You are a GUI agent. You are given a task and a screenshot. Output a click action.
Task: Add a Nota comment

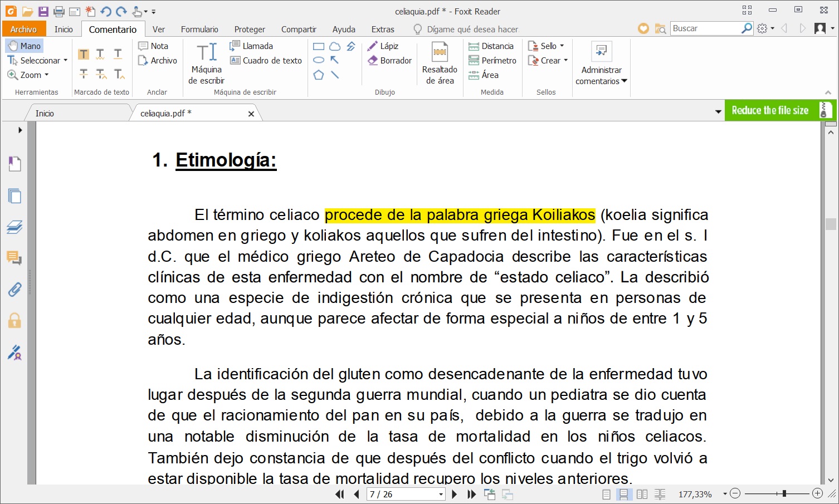(x=154, y=46)
